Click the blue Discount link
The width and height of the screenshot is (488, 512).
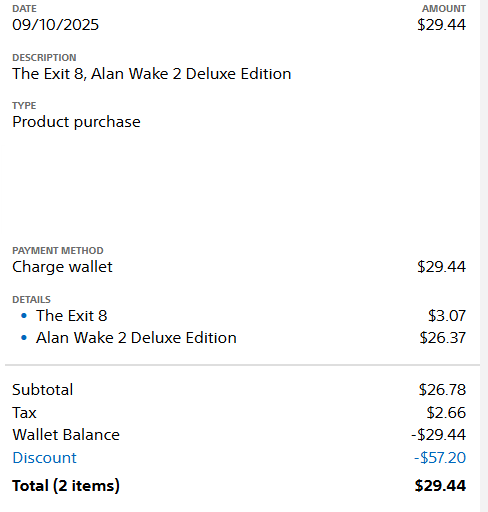pos(44,458)
